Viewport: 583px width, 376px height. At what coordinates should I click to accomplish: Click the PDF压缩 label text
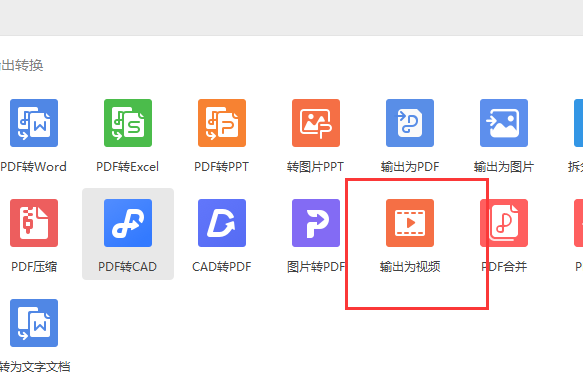coord(34,267)
